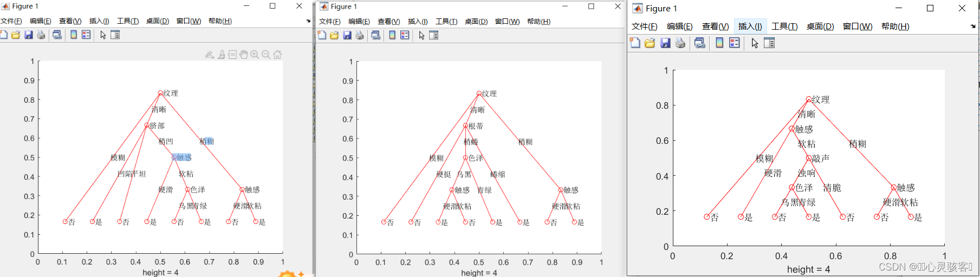
Task: Open file icon in left Figure window
Action: [x=16, y=35]
